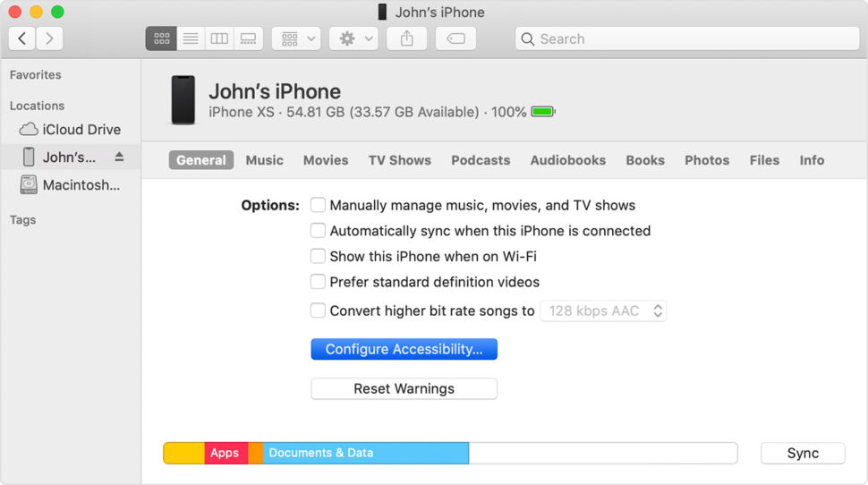Click the red Apps storage segment
Viewport: 868px width, 485px height.
click(x=226, y=453)
